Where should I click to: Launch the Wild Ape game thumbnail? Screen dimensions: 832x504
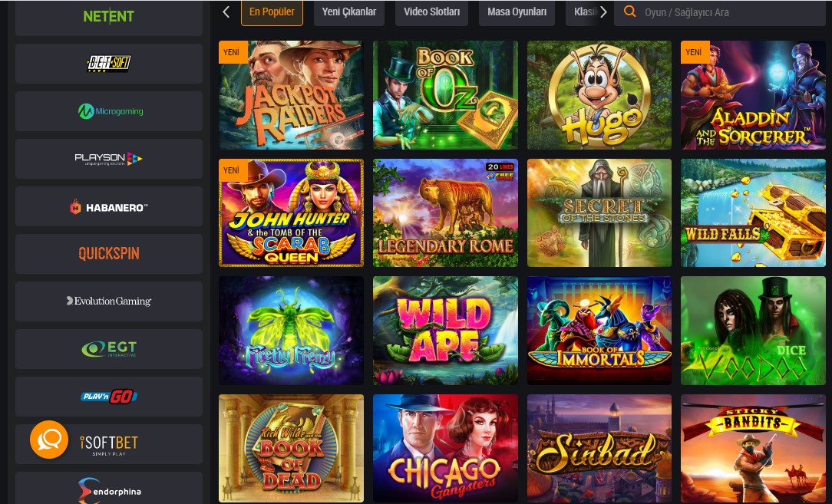click(x=445, y=331)
